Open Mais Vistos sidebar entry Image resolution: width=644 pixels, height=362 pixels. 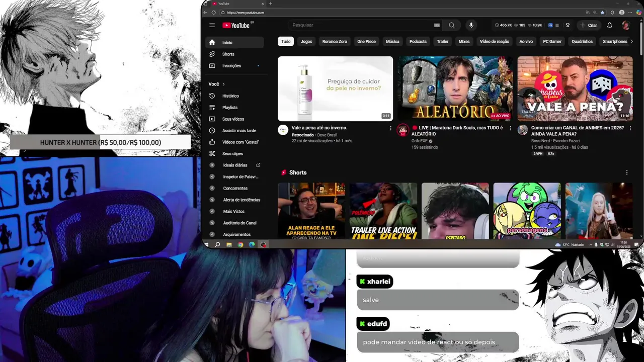pos(234,212)
